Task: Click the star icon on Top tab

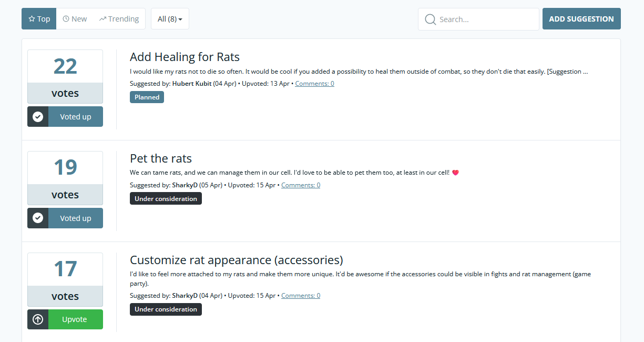Action: click(32, 19)
